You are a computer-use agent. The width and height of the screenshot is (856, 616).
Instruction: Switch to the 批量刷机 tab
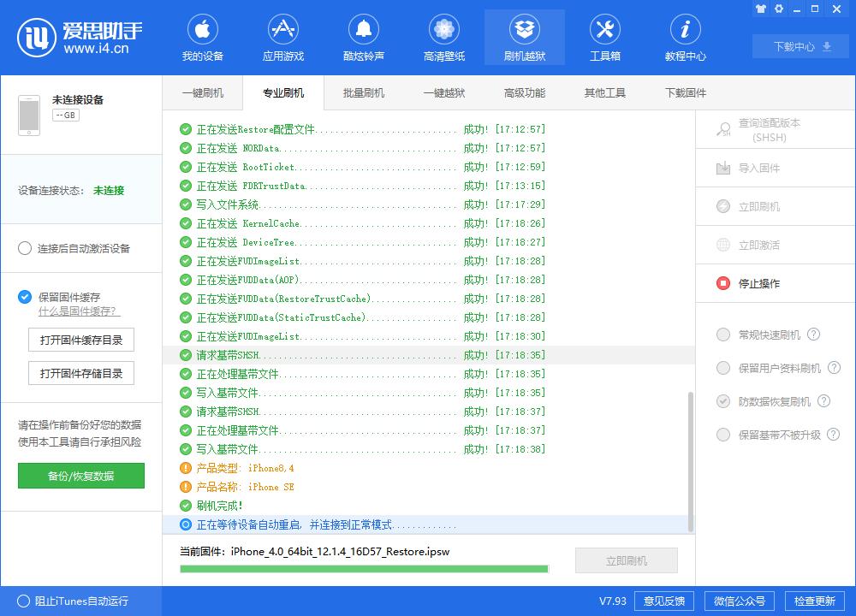[365, 92]
